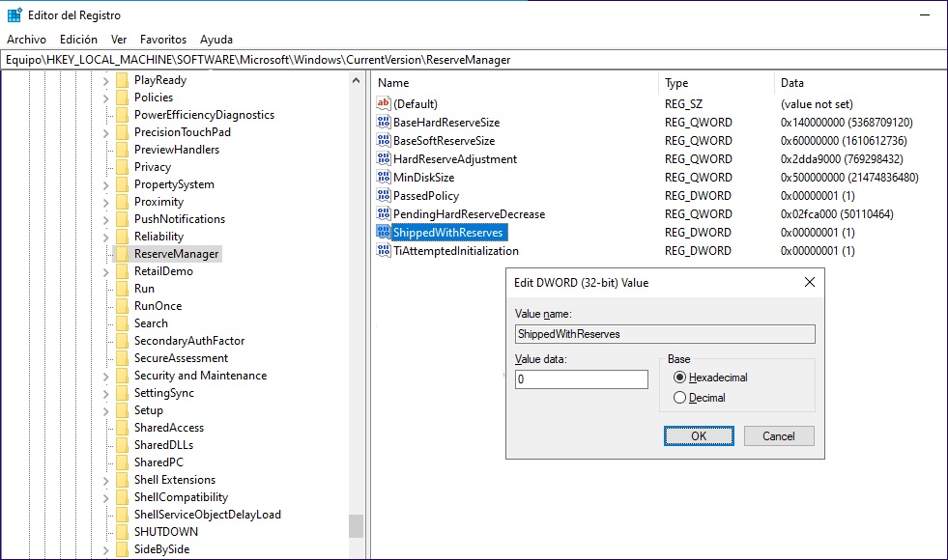Open the Favoritos menu
The height and width of the screenshot is (560, 948).
click(x=163, y=40)
